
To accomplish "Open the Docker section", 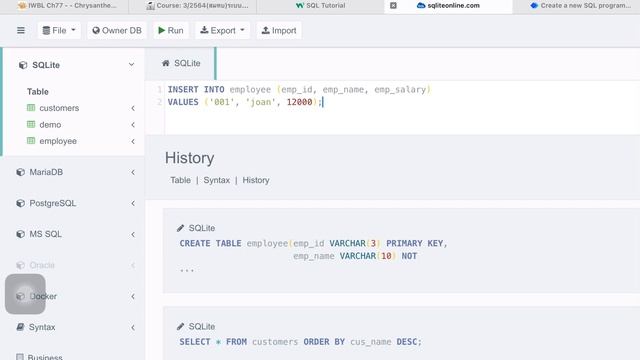I will 43,296.
